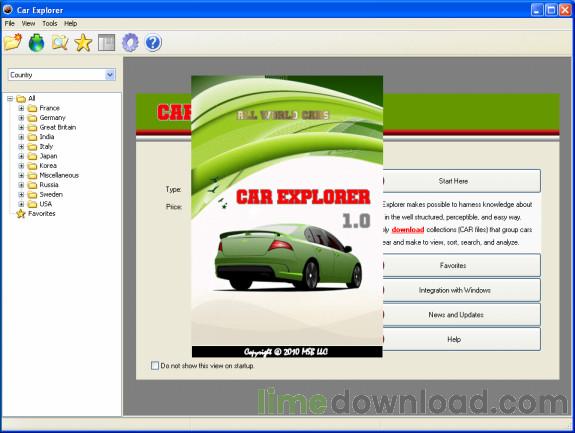Click the Help button on start page
Screen dimensions: 575x433
click(x=461, y=339)
